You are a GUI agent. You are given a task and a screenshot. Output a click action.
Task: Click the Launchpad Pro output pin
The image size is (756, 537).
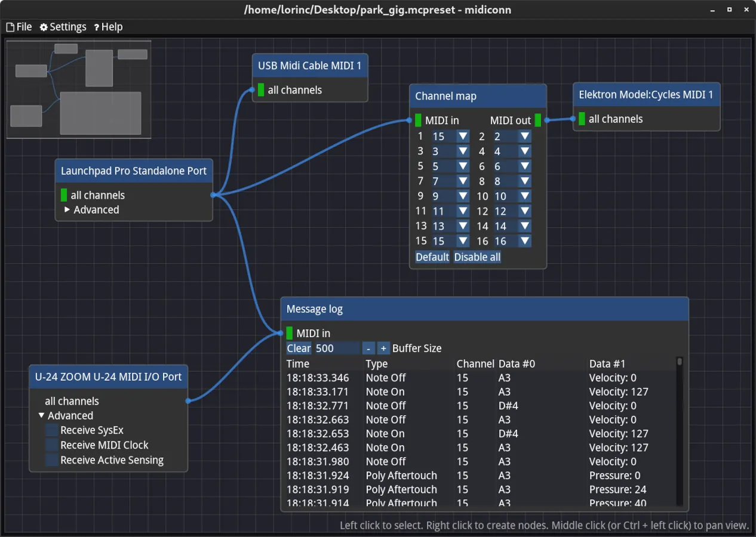(x=213, y=195)
